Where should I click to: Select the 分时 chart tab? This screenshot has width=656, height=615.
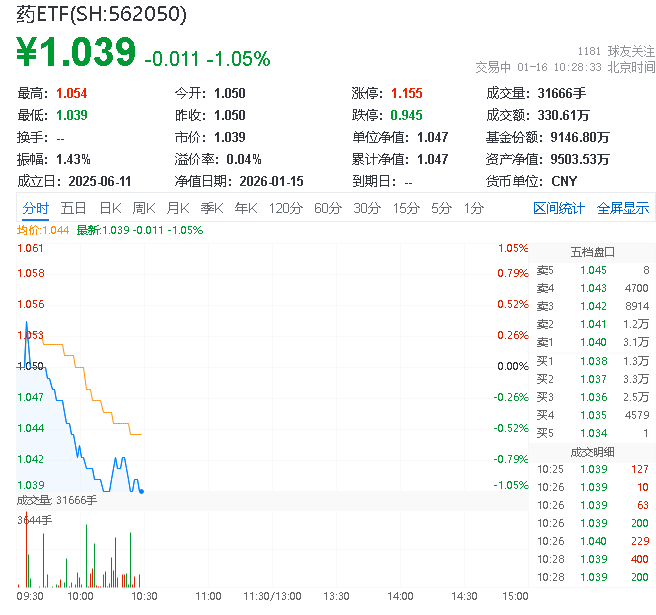[35, 208]
